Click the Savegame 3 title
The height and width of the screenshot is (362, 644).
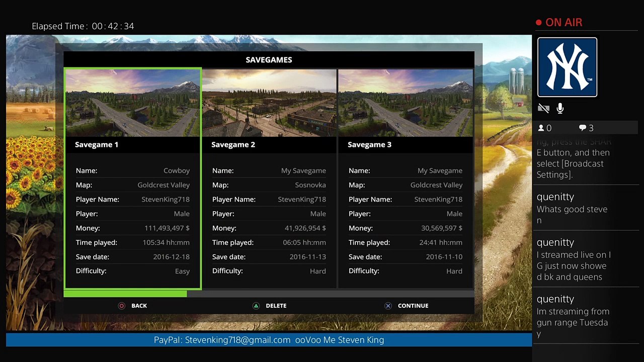tap(369, 145)
